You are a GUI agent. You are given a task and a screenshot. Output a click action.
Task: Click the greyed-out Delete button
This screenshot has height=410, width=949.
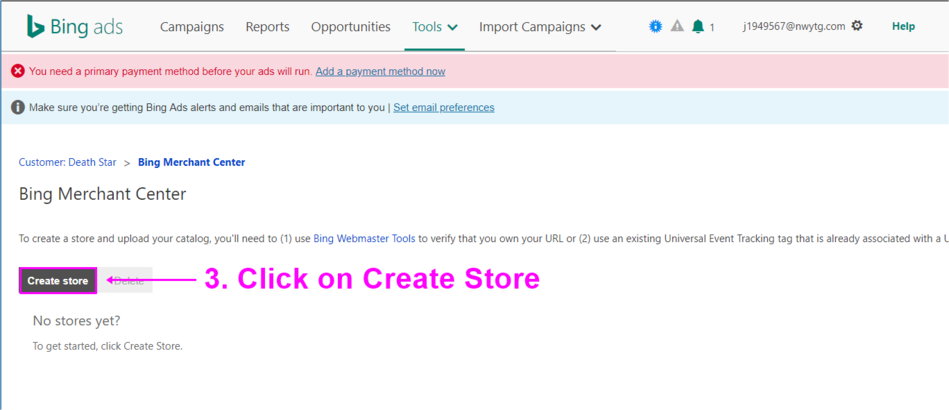click(128, 281)
